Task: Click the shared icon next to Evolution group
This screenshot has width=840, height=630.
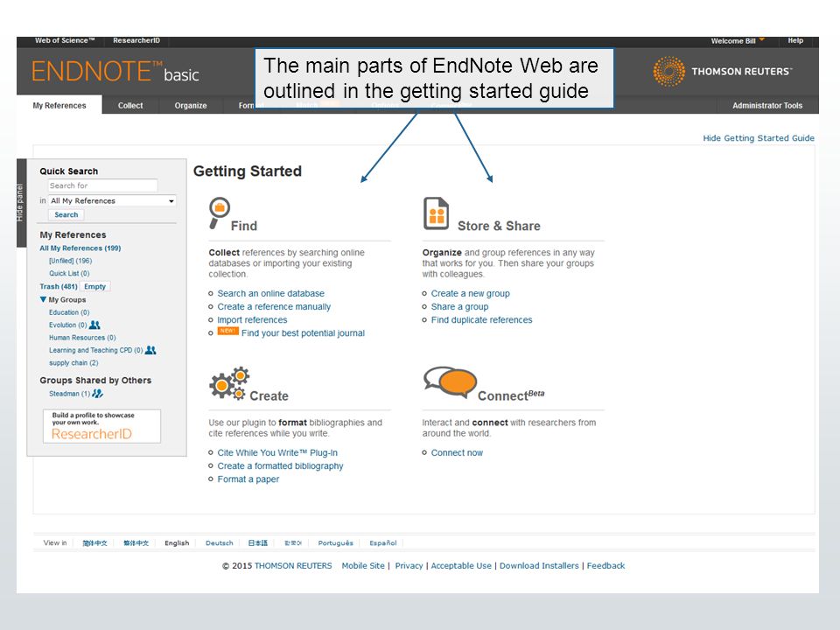Action: point(94,325)
